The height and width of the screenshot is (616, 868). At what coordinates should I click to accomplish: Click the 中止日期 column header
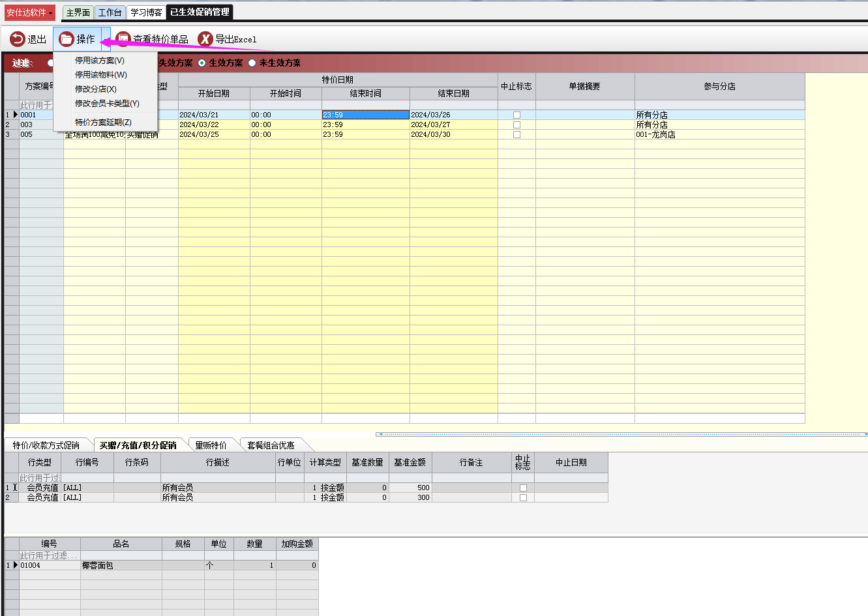coord(571,462)
